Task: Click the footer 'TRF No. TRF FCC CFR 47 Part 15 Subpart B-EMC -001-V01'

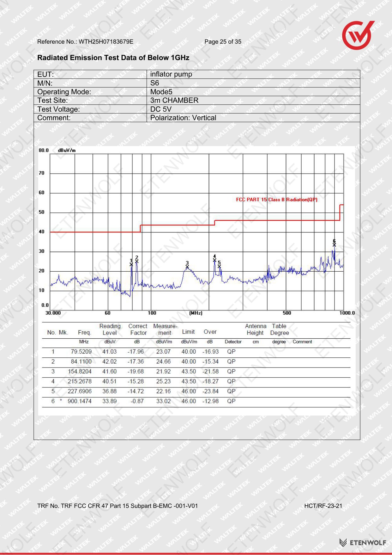Action: 118,506
